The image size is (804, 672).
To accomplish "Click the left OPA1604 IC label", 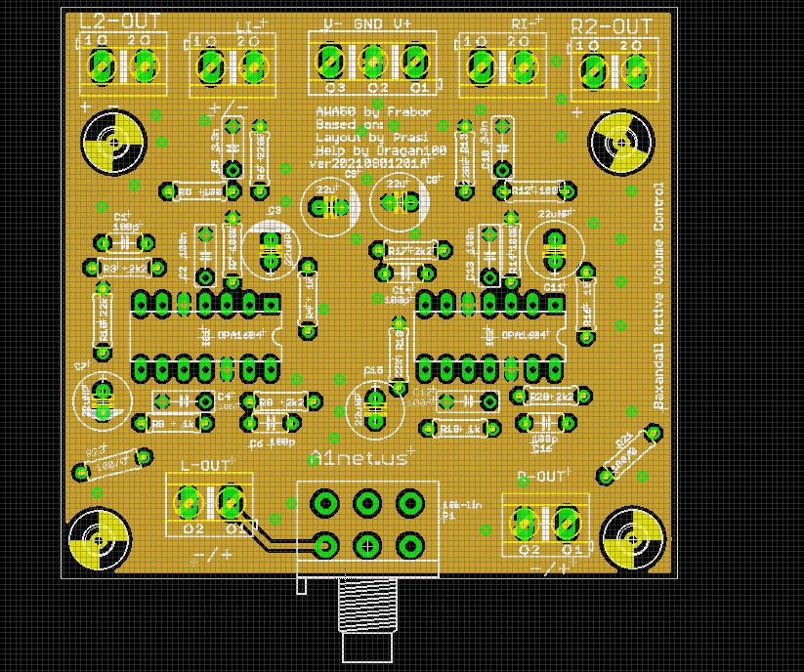I will pos(241,335).
